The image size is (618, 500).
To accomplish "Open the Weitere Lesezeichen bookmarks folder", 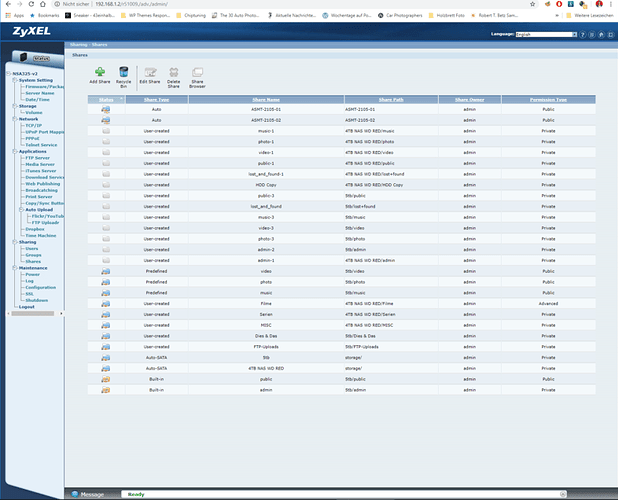I will (x=590, y=15).
